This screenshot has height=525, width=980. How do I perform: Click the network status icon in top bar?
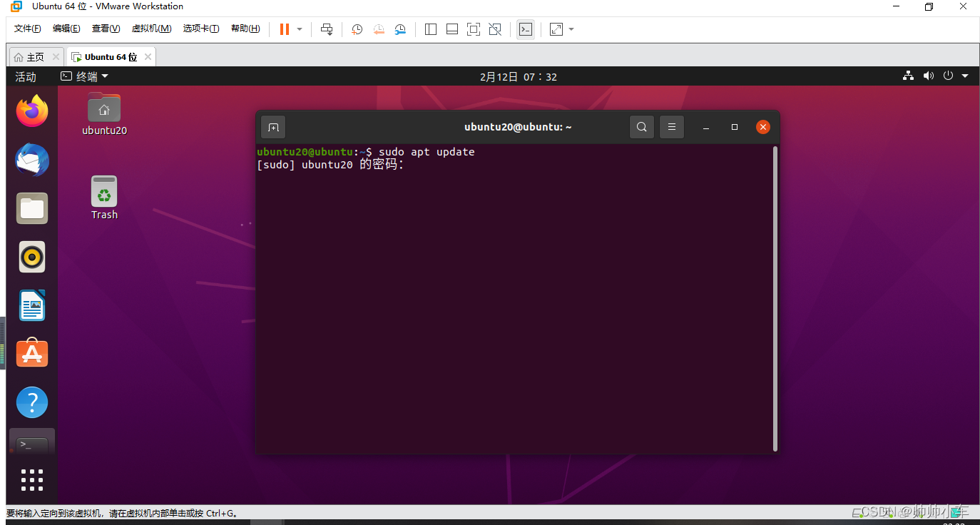(x=908, y=76)
